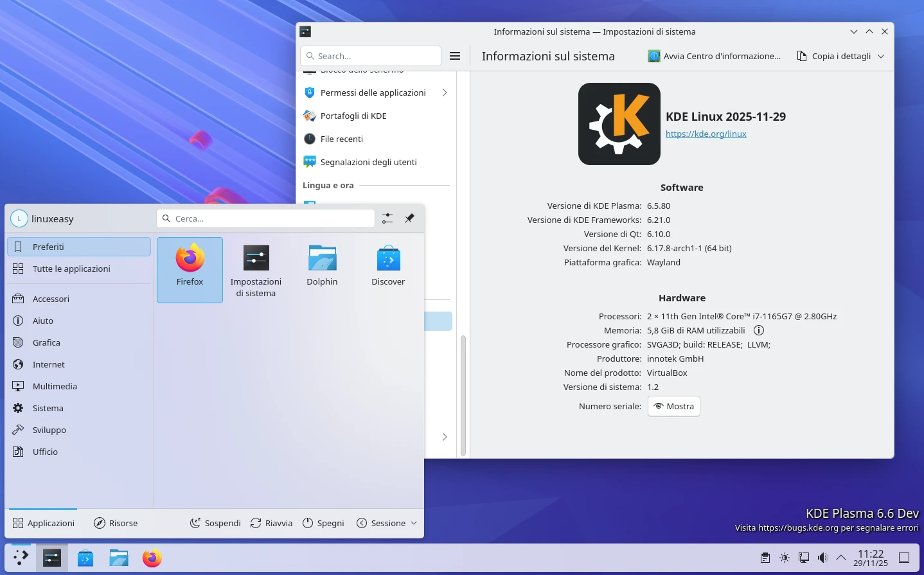Open the Sistema applications category
924x575 pixels.
point(48,408)
